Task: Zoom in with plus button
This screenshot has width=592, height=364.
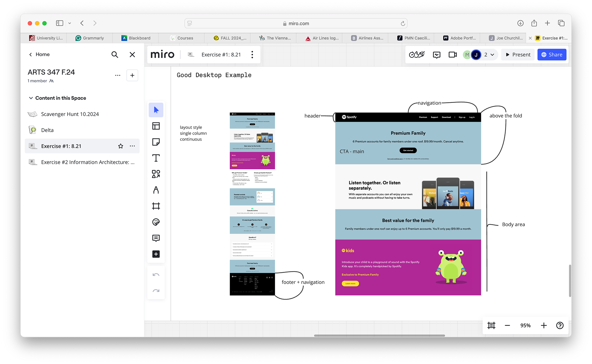Action: (544, 326)
